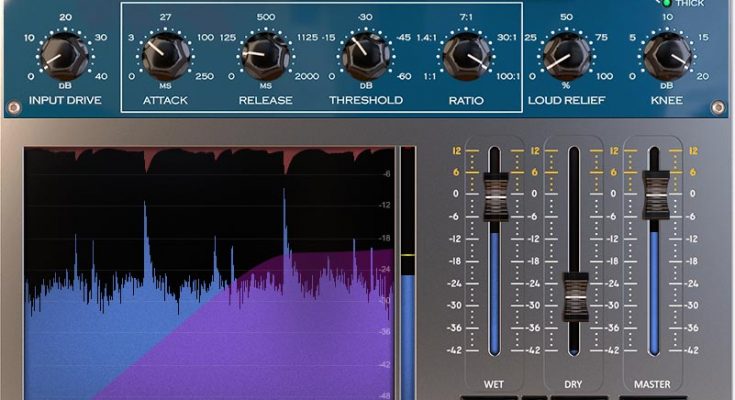Click the Knee knob

(x=665, y=56)
